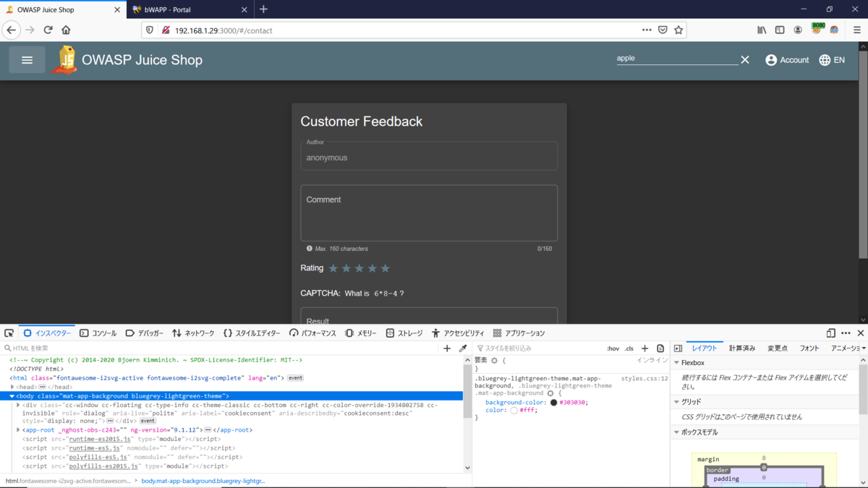Add a new node in inspector
This screenshot has width=868, height=488.
[447, 348]
